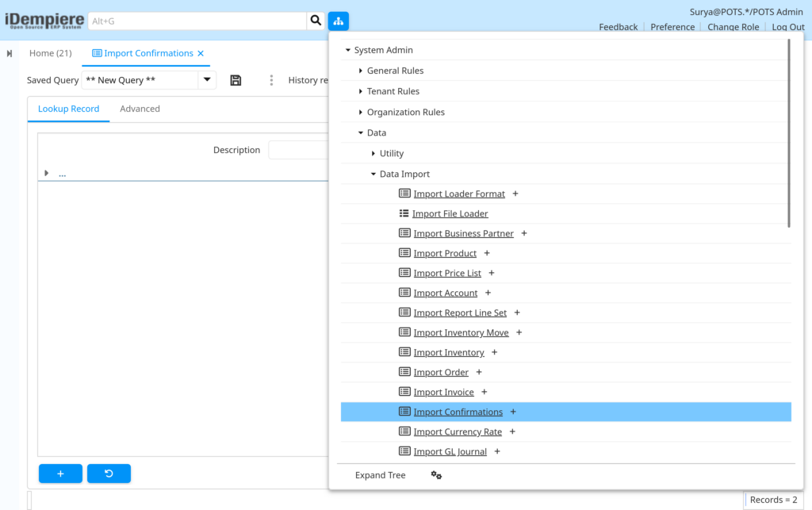Click plus next to Import Order
Image resolution: width=812 pixels, height=510 pixels.
(479, 372)
